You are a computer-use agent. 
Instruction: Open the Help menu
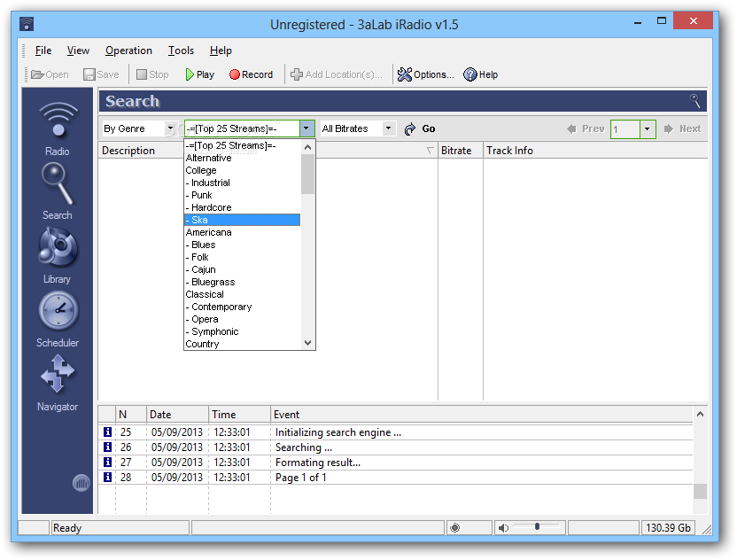221,51
